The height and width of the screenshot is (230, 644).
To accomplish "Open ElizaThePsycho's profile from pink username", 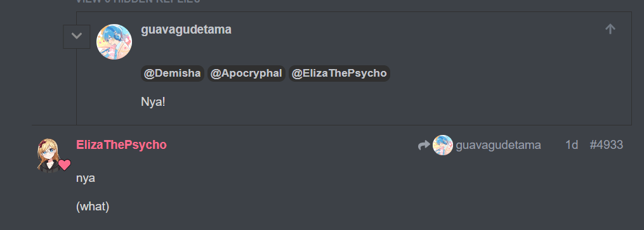I will (121, 144).
